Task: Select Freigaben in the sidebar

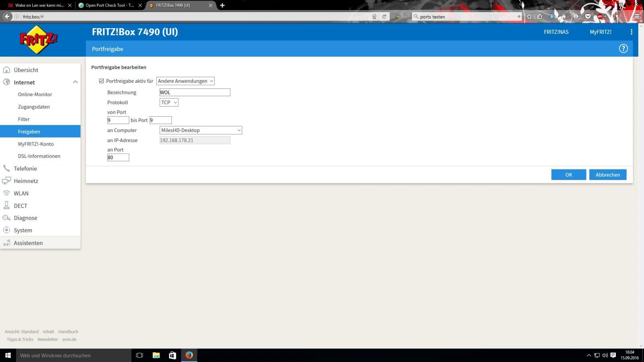Action: [40, 132]
